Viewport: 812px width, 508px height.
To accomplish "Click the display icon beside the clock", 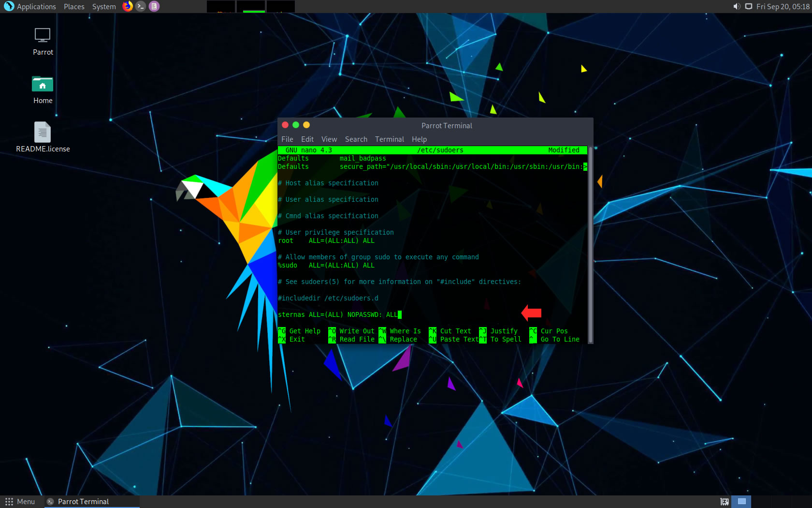I will tap(748, 6).
